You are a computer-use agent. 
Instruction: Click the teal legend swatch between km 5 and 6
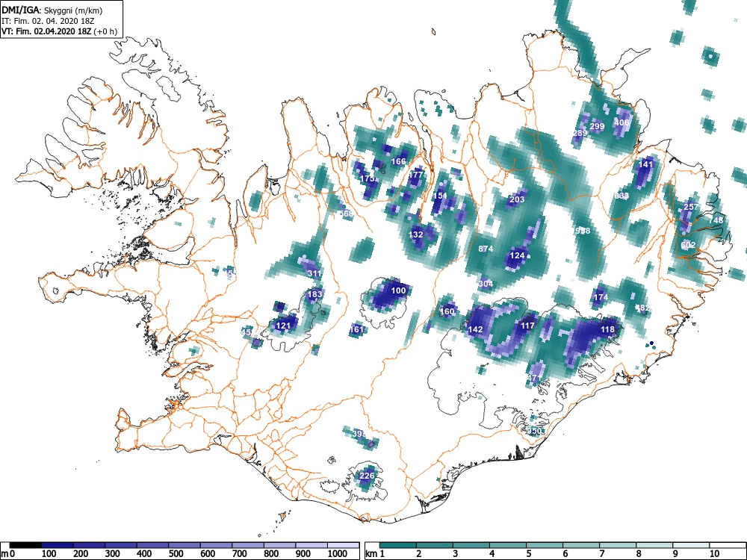pos(544,545)
